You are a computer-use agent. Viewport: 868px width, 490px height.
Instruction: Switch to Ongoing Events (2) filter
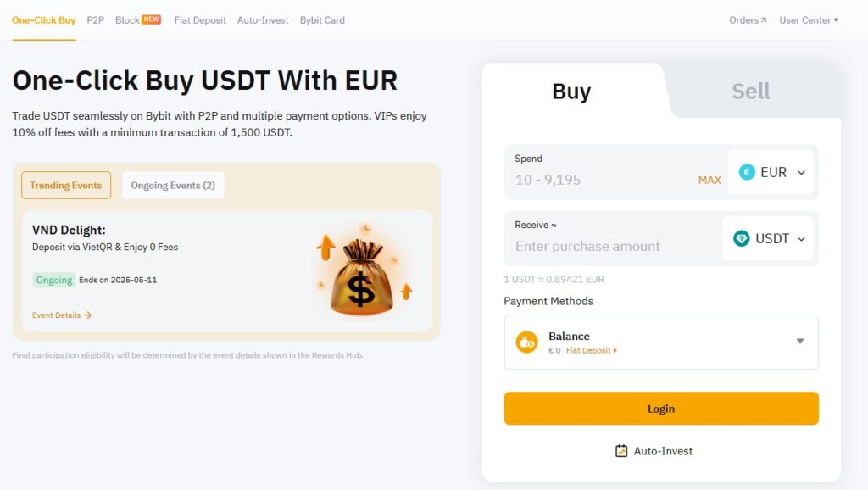[173, 185]
